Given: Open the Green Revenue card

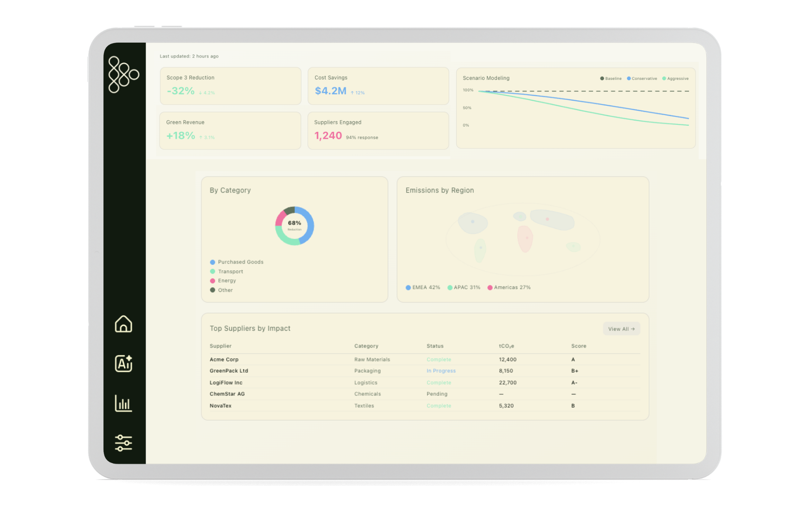Looking at the screenshot, I should 230,130.
